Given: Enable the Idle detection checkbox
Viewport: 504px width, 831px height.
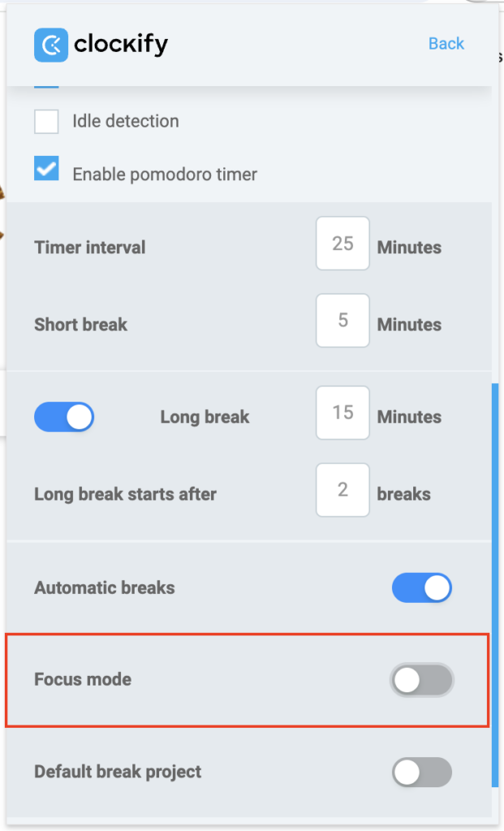Looking at the screenshot, I should 46,122.
